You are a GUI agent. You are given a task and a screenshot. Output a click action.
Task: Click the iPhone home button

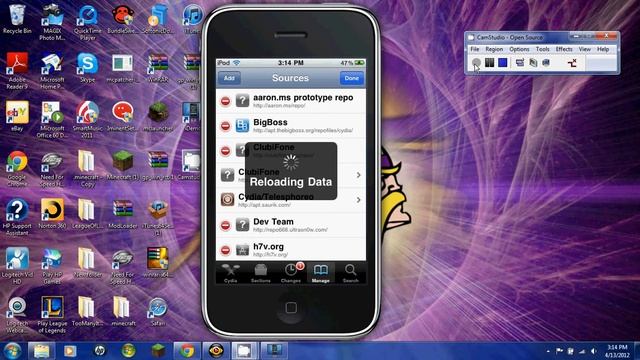[x=291, y=307]
